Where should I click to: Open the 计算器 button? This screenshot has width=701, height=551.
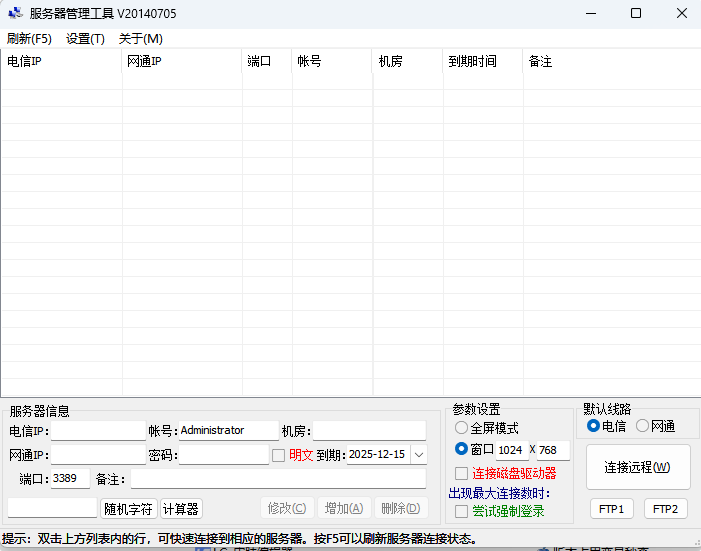coord(181,509)
